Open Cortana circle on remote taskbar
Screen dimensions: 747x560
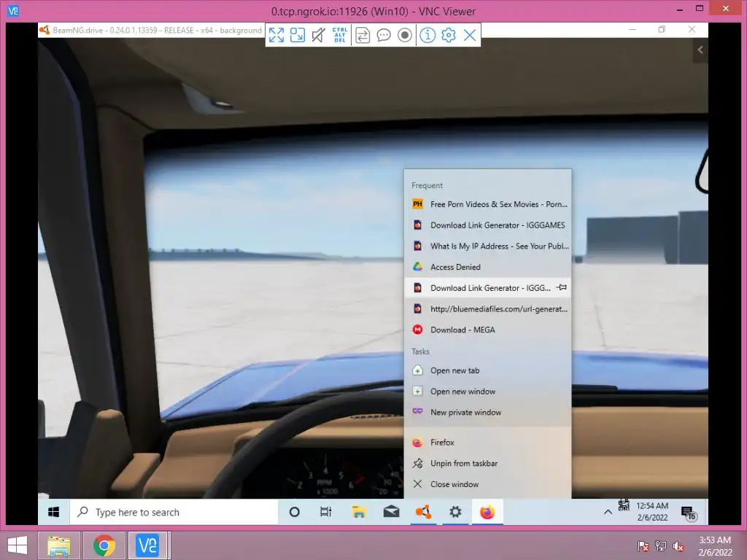[x=295, y=512]
